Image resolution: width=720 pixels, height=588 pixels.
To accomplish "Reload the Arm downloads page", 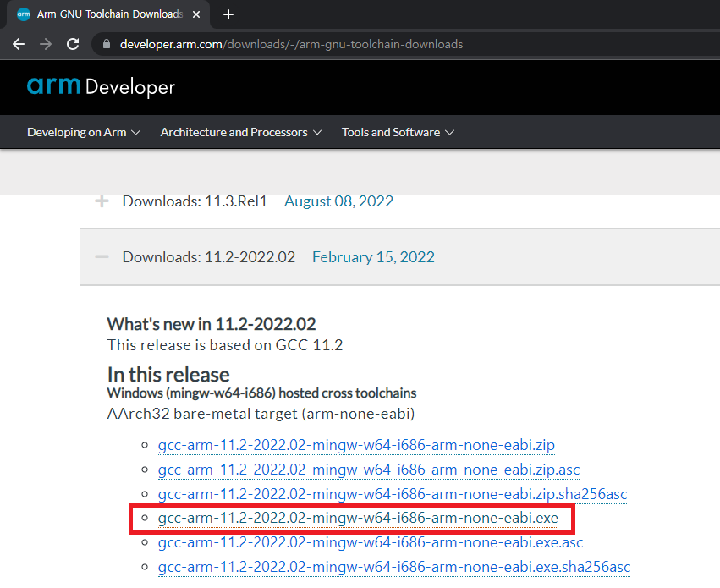I will (x=73, y=44).
